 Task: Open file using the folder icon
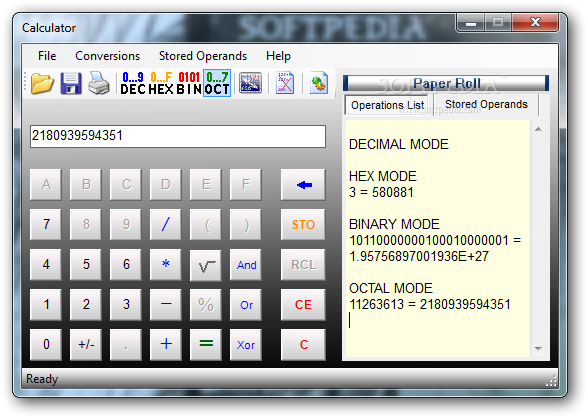[x=42, y=83]
